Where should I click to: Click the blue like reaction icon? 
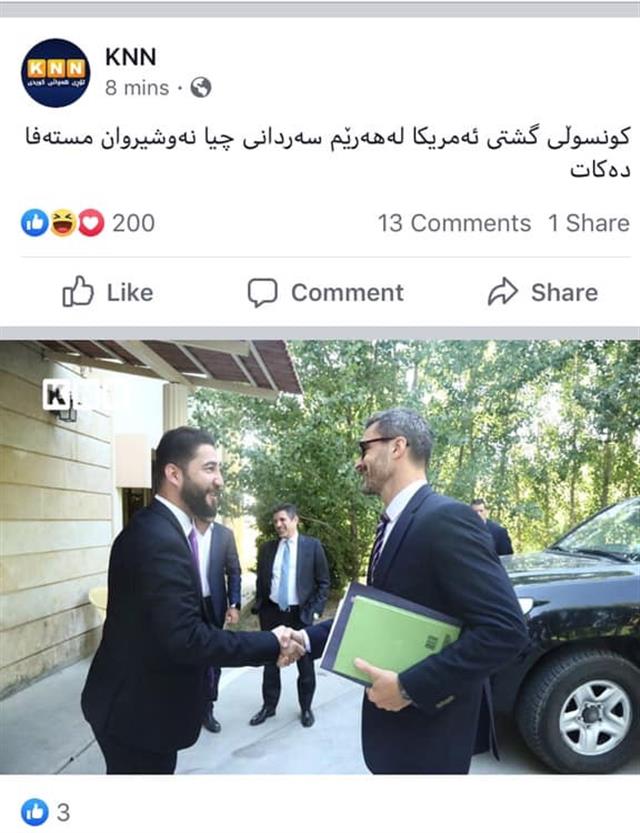[35, 223]
